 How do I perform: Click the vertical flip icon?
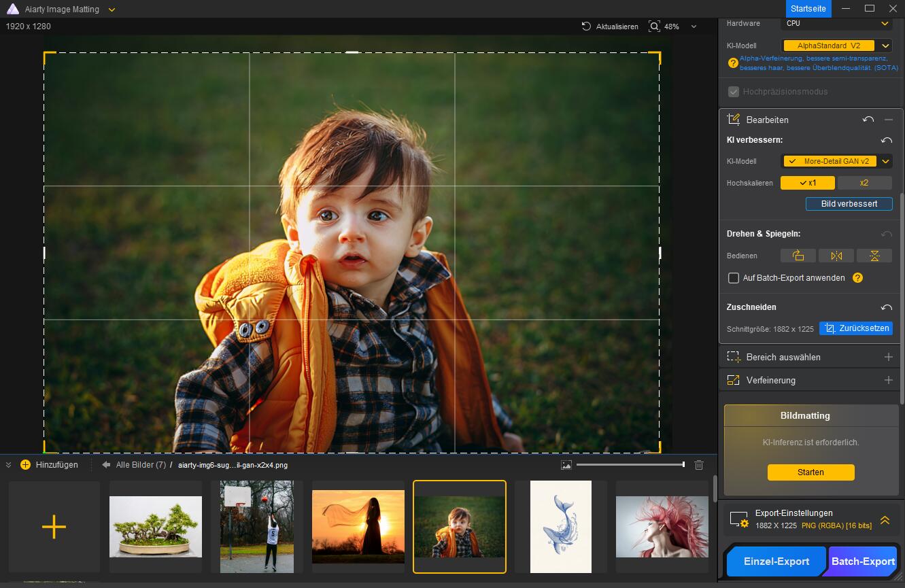pos(874,256)
